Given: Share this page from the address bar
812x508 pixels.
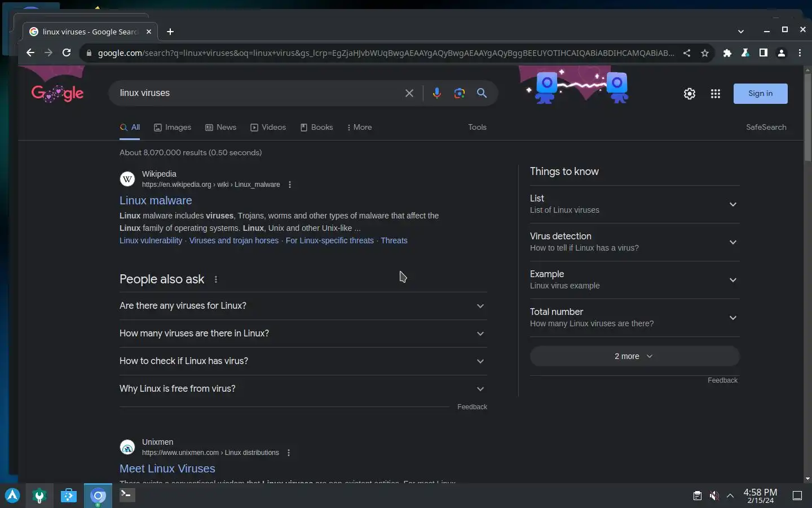Looking at the screenshot, I should (x=687, y=53).
